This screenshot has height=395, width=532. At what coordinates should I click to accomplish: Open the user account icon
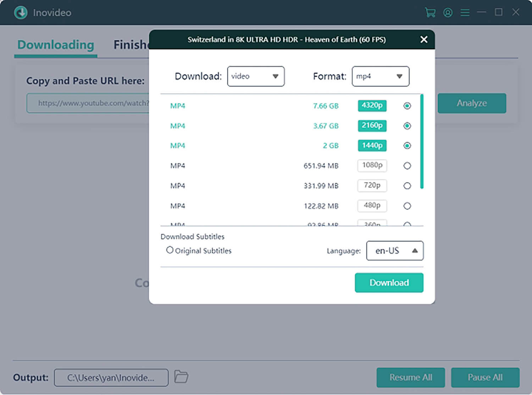(448, 13)
